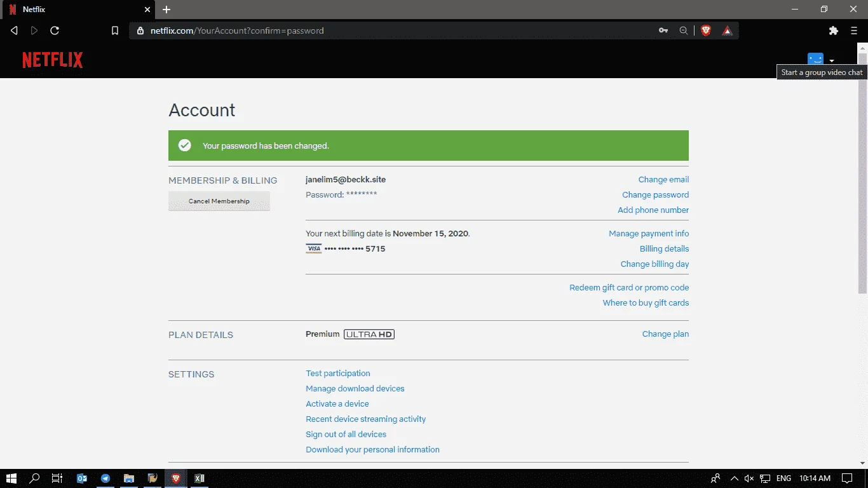This screenshot has width=868, height=488.
Task: Open Recent device streaming activity
Action: coord(366,419)
